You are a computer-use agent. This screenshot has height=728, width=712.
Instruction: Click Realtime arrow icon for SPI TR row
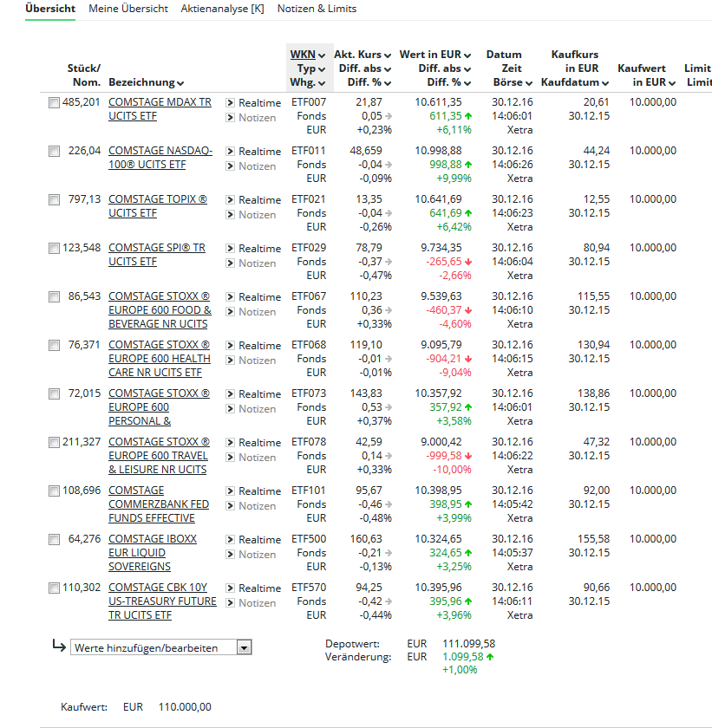tap(230, 249)
